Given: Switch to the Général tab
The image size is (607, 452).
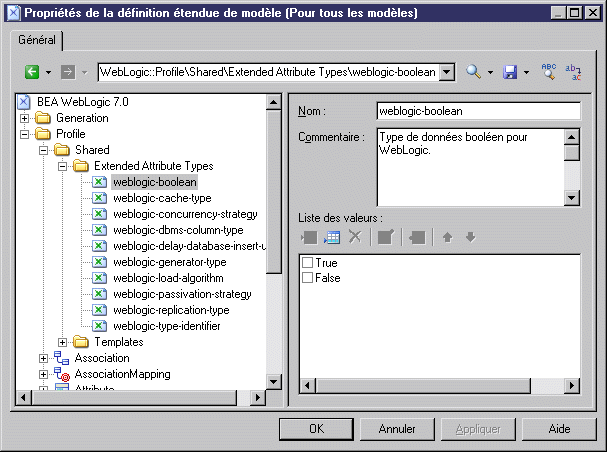Looking at the screenshot, I should [37, 40].
